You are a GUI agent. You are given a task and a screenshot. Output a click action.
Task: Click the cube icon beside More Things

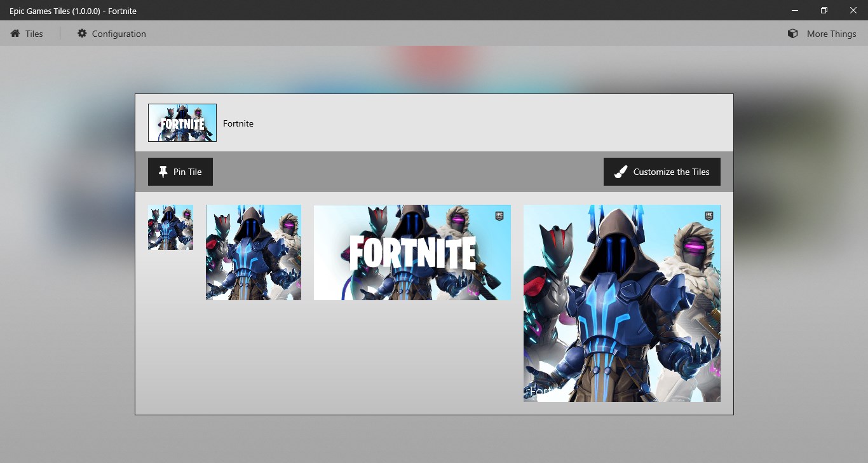pos(792,34)
